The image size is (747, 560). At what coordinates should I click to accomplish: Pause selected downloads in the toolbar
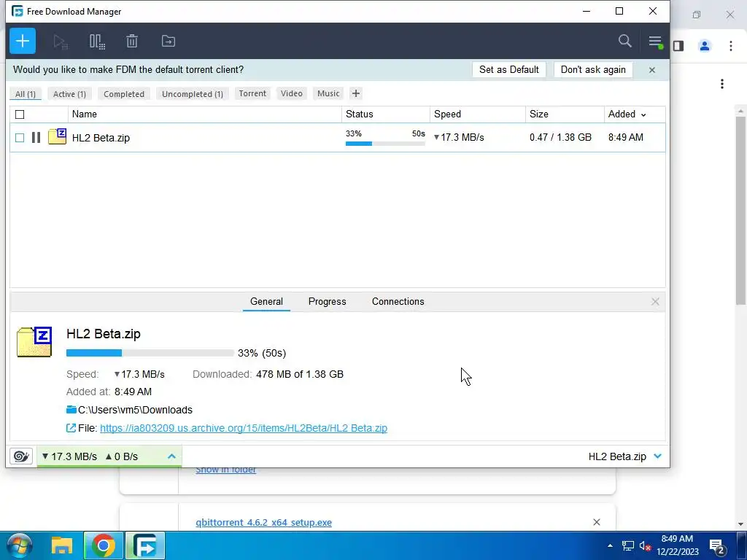click(97, 42)
